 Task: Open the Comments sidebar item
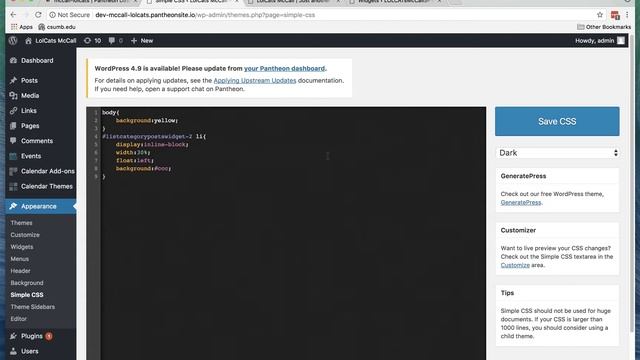click(x=37, y=141)
